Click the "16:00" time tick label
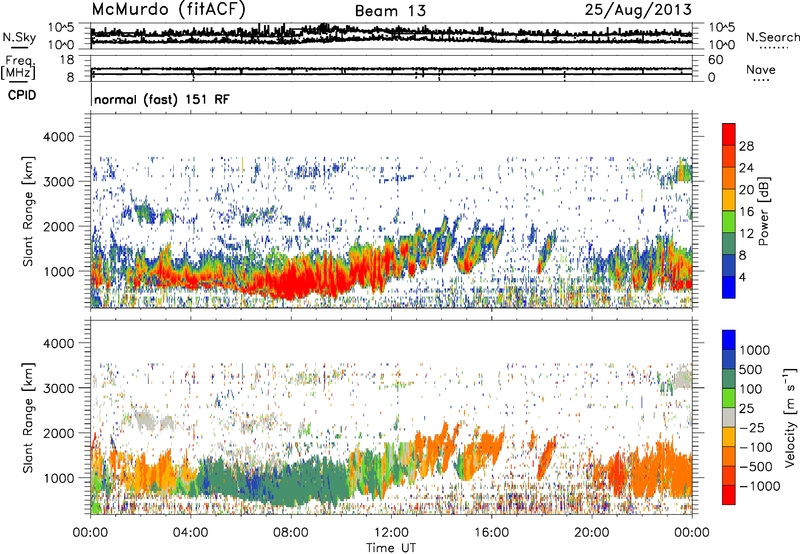 tap(491, 533)
